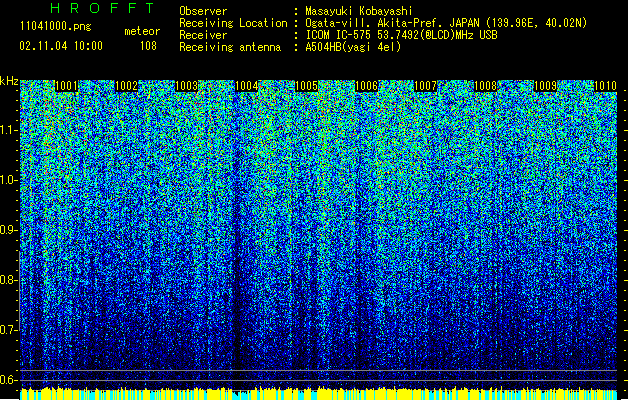Viewport: 629px width, 400px height.
Task: Click the 1004 time marker
Action: (x=246, y=86)
